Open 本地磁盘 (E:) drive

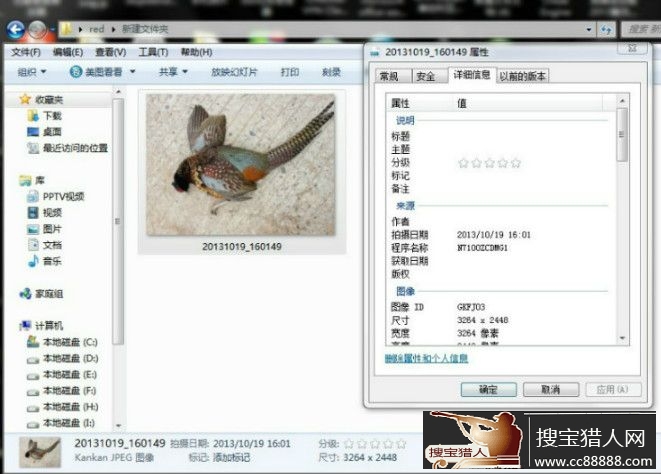[x=62, y=374]
